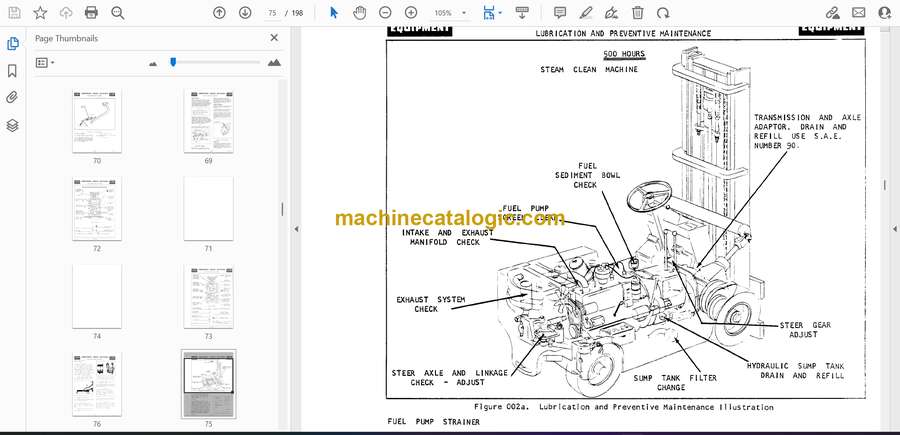Open the Find text magnifier tool

[x=118, y=13]
